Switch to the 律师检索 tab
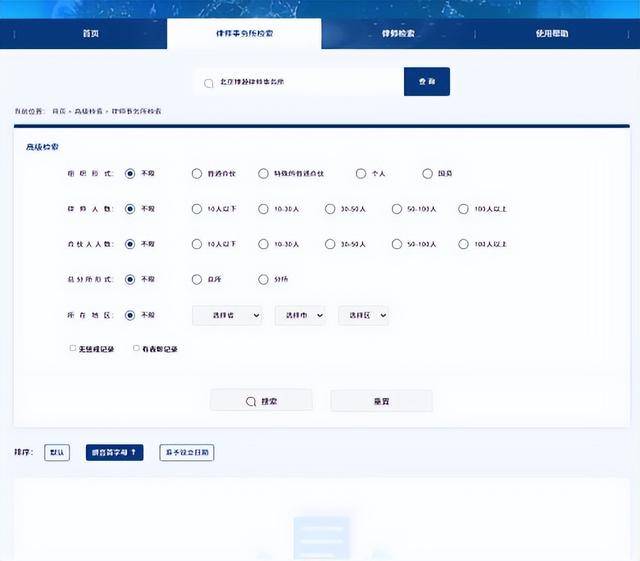 tap(398, 34)
